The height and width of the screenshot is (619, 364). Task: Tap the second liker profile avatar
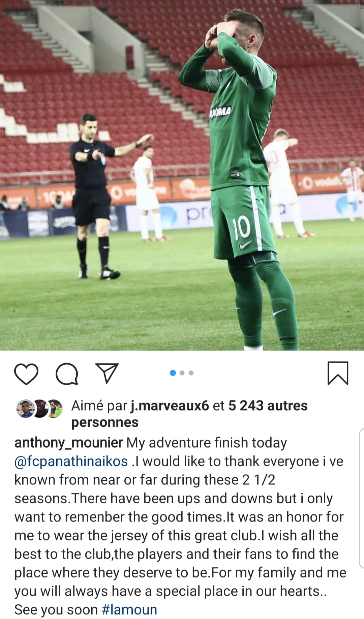pyautogui.click(x=40, y=409)
